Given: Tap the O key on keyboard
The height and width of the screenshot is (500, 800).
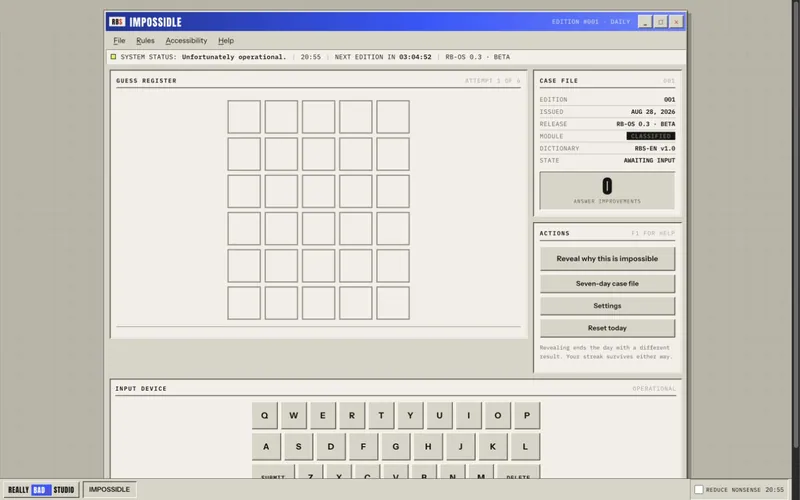Looking at the screenshot, I should coord(497,415).
